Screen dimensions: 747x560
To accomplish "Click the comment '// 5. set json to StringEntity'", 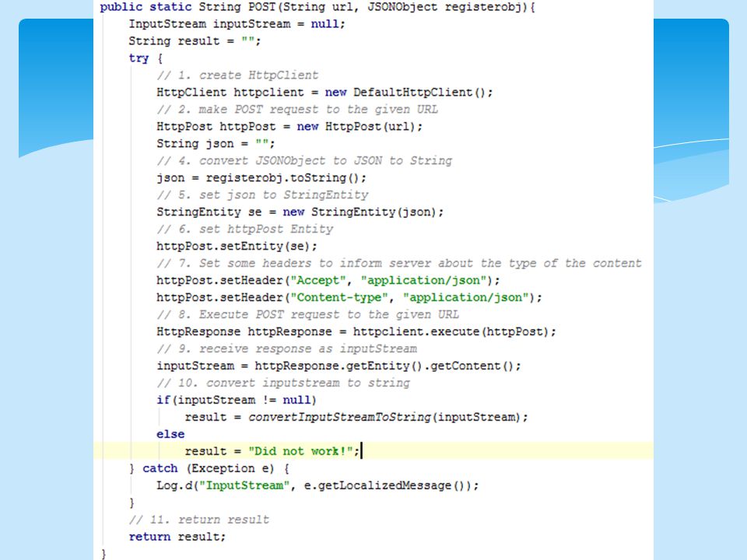I will point(262,194).
